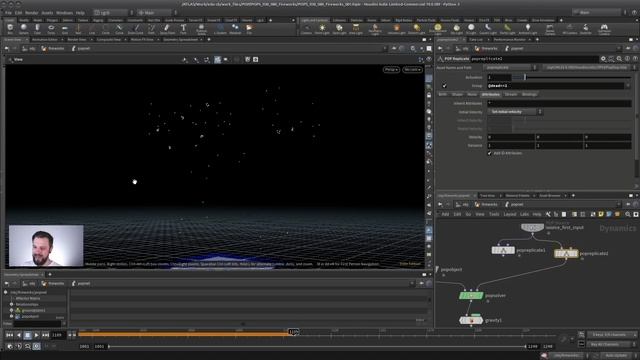Open the network editor Layout menu
The width and height of the screenshot is (640, 360).
[x=509, y=214]
